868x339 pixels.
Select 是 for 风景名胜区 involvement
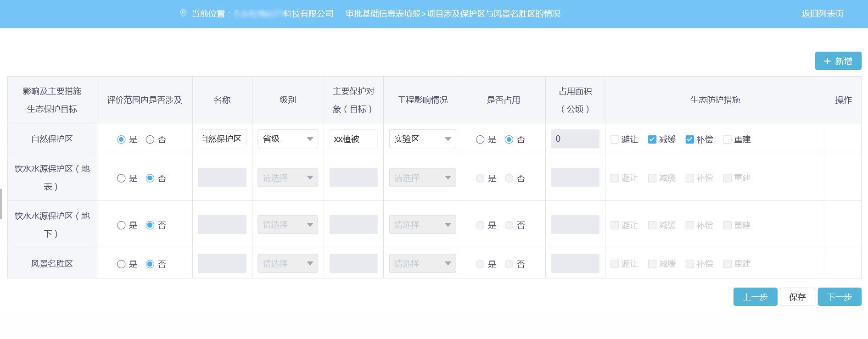121,264
